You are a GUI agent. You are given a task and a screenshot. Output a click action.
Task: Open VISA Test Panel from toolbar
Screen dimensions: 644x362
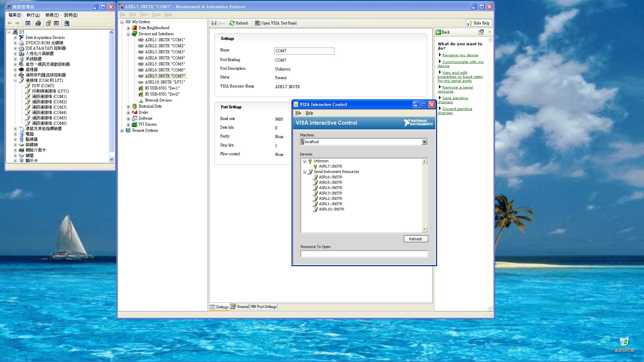[x=276, y=23]
